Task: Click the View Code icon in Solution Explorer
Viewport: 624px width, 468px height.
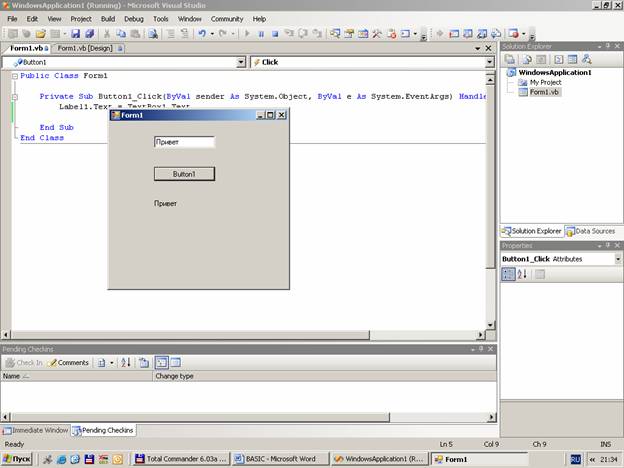Action: (559, 59)
